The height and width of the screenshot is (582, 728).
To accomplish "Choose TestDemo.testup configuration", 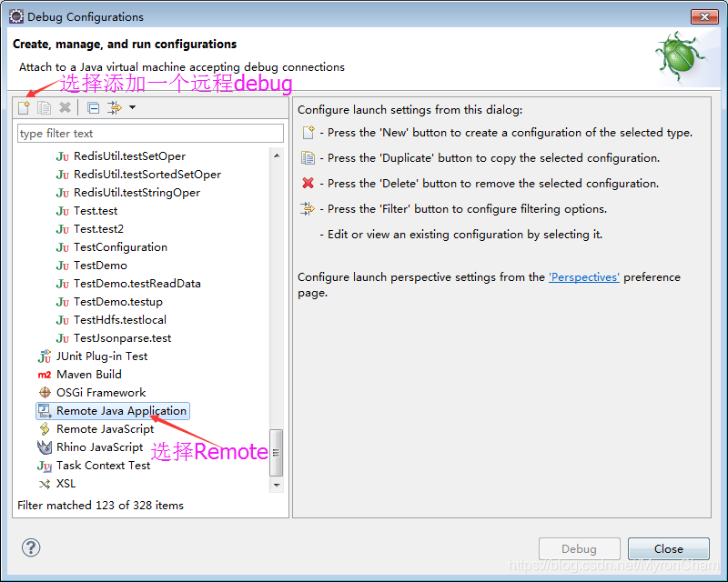I will (x=118, y=302).
